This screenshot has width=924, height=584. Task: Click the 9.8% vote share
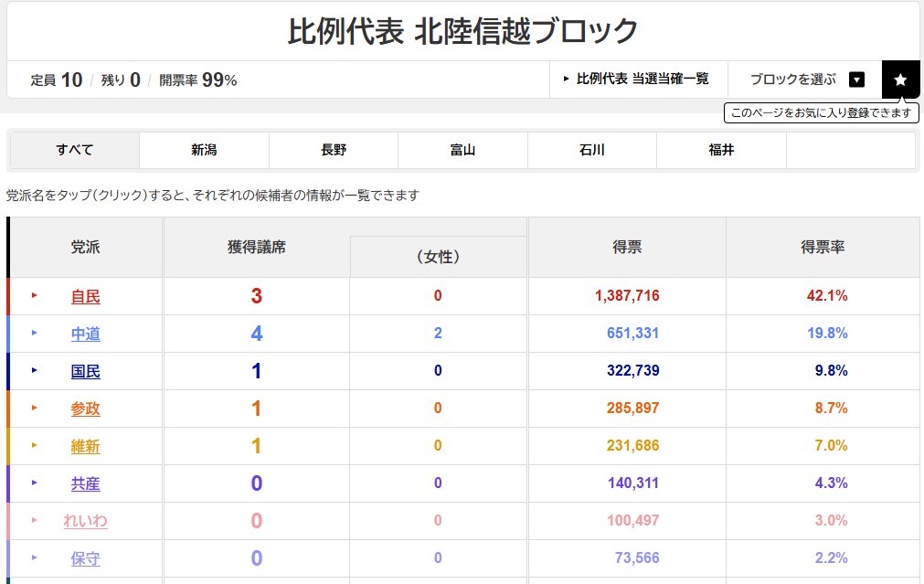[832, 371]
